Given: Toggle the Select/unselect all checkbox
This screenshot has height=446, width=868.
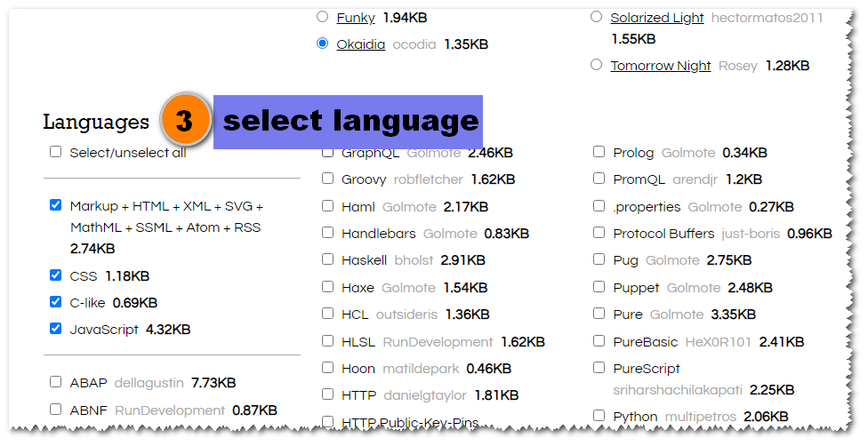Looking at the screenshot, I should pos(55,152).
